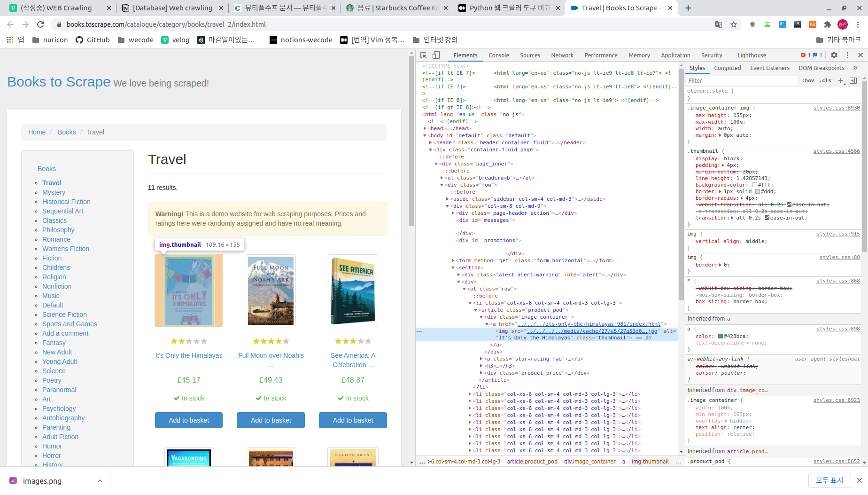The width and height of the screenshot is (868, 495).
Task: Close the downloads bar
Action: pos(860,480)
